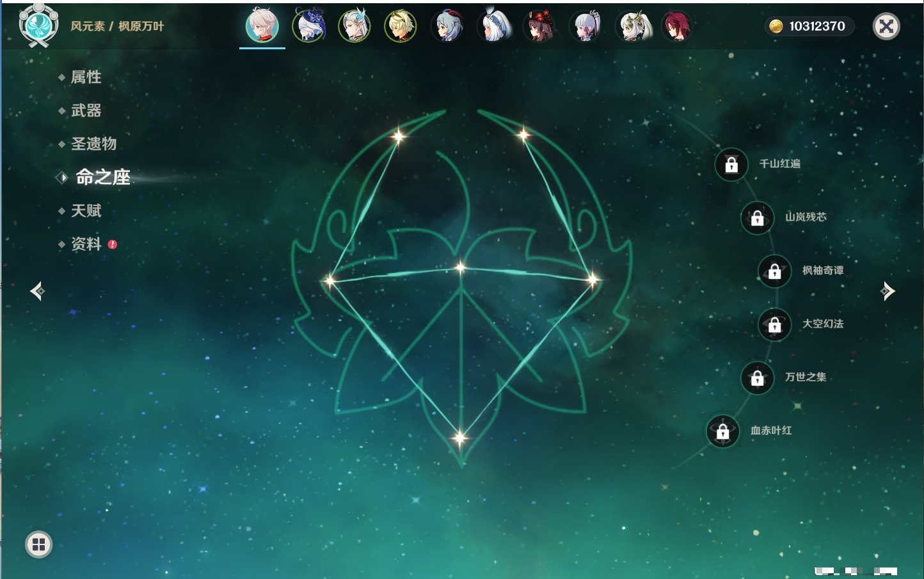Select the far-right star of the constellation

[x=593, y=279]
